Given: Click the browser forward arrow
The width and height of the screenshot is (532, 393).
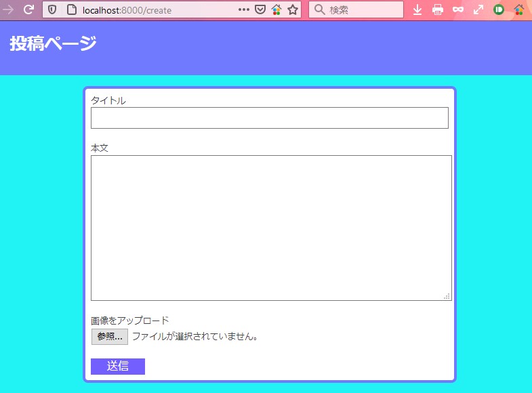Looking at the screenshot, I should point(8,9).
